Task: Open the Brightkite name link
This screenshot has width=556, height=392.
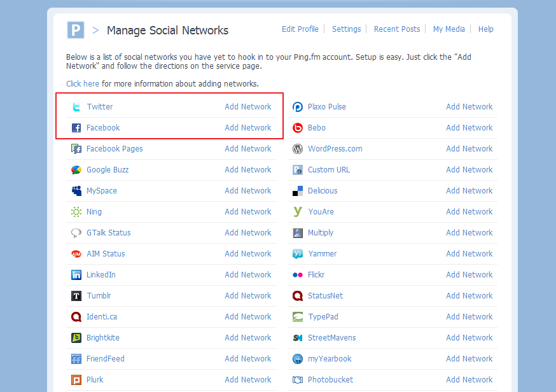Action: point(103,338)
